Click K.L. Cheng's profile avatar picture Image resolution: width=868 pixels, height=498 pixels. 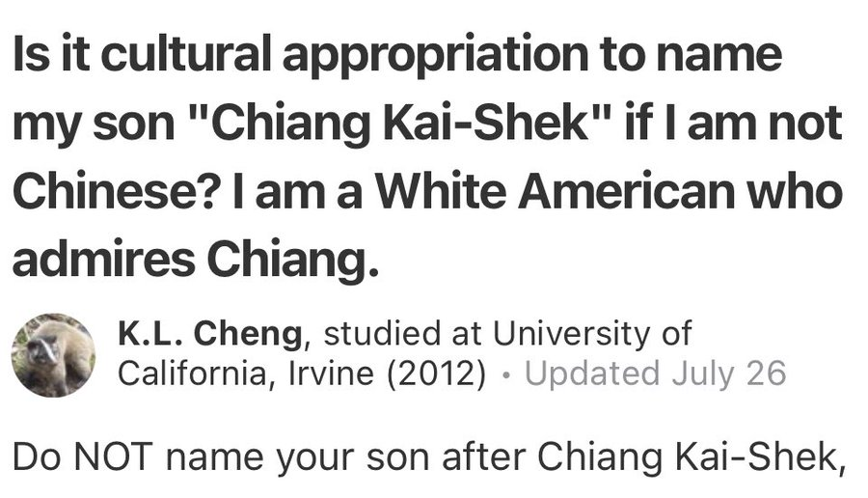(x=53, y=355)
